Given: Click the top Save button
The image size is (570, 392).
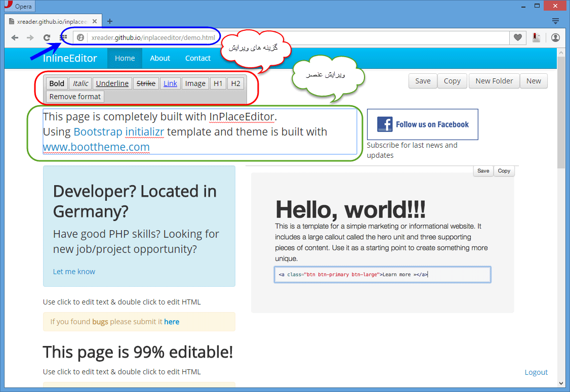Looking at the screenshot, I should click(423, 81).
